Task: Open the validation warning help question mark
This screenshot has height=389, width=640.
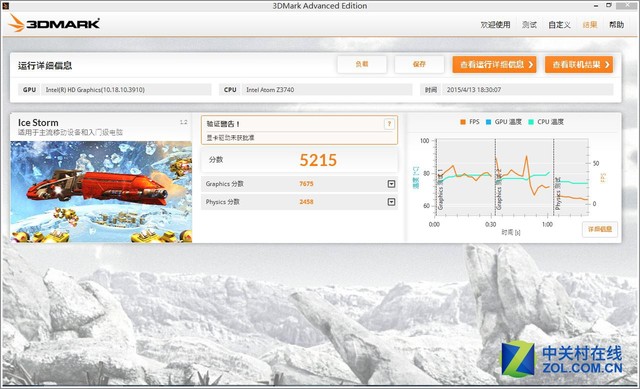Action: [x=389, y=124]
